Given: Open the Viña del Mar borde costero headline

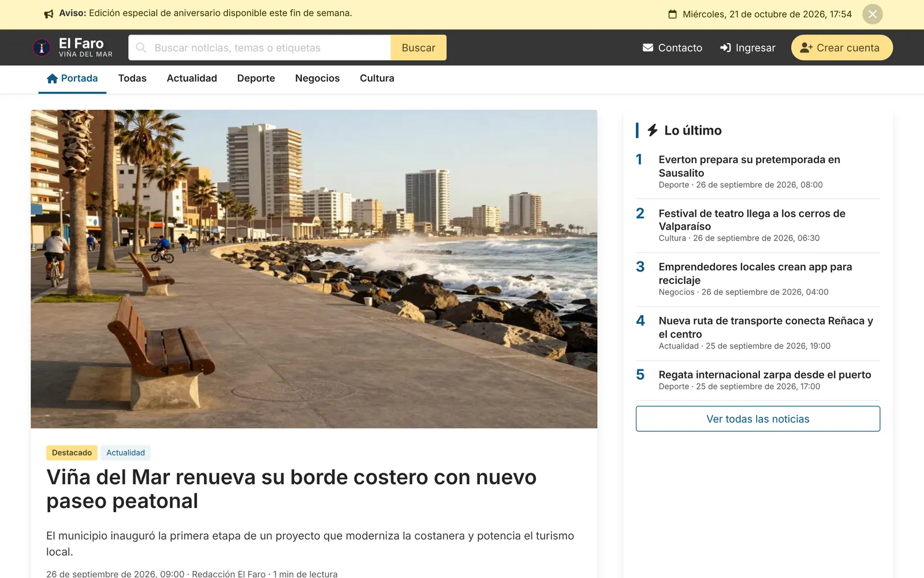Looking at the screenshot, I should pyautogui.click(x=291, y=489).
